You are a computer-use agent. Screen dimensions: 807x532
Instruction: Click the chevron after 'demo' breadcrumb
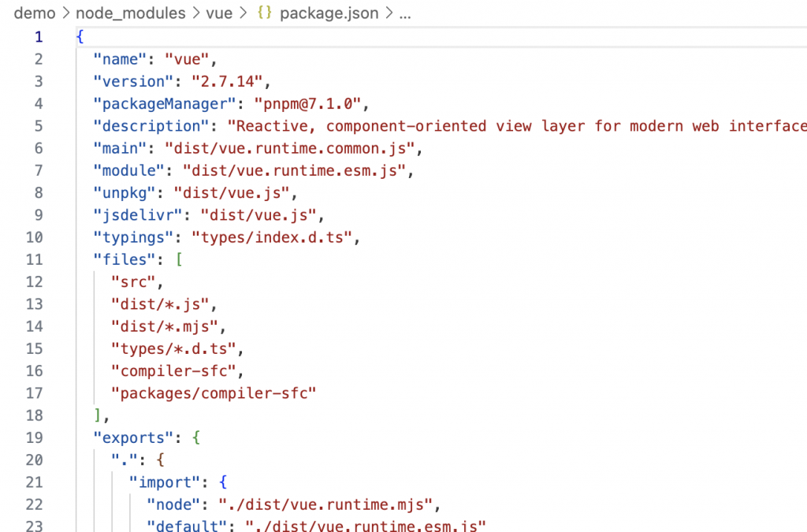pyautogui.click(x=66, y=13)
